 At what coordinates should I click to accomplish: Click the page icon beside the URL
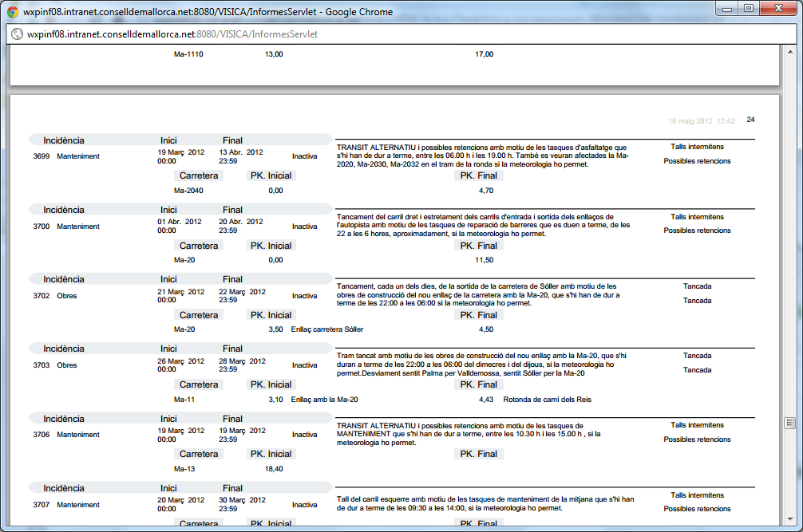[17, 34]
